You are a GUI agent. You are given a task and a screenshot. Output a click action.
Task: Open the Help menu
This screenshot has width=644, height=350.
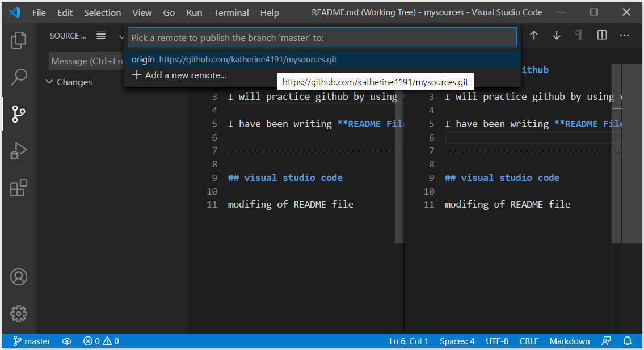(x=270, y=12)
